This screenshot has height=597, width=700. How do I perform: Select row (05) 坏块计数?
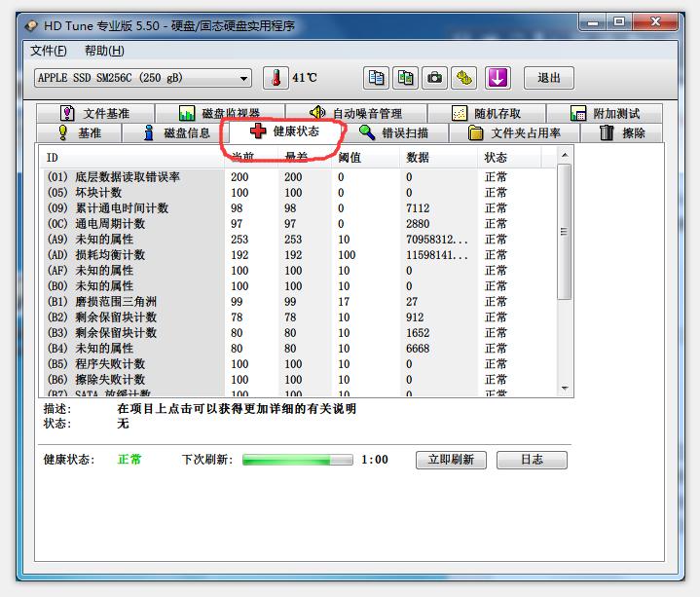coord(299,193)
